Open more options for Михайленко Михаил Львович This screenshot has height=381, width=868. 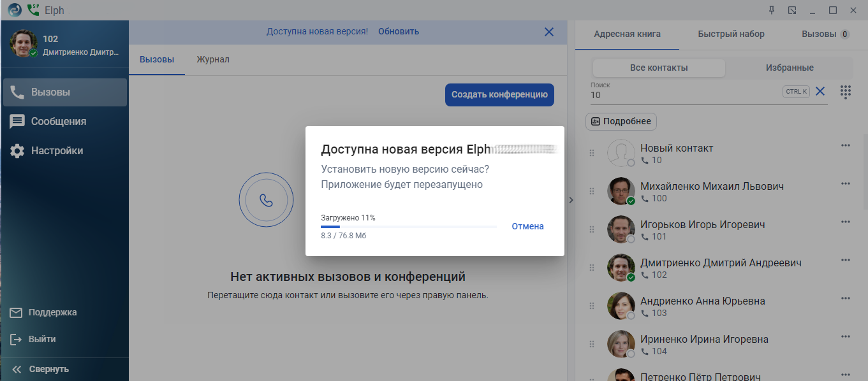pyautogui.click(x=846, y=183)
